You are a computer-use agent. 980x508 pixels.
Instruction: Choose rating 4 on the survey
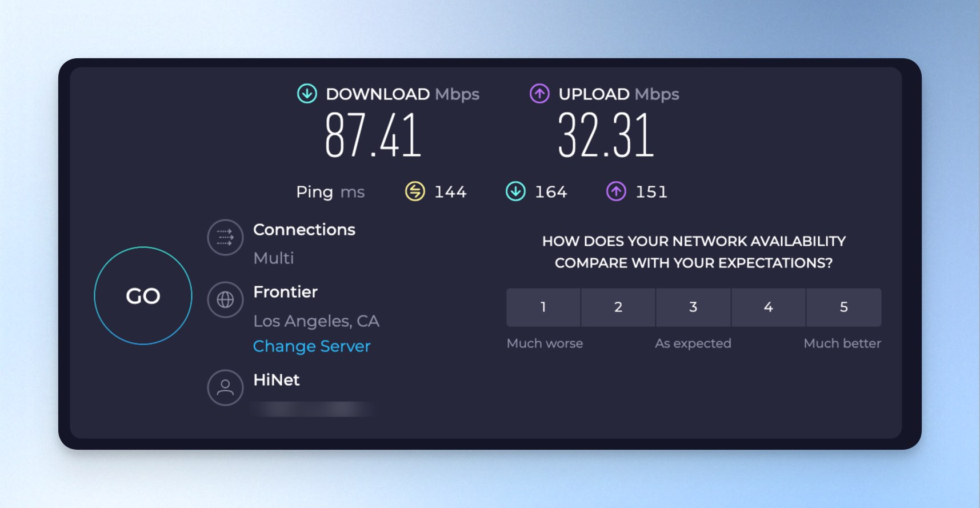pos(769,307)
